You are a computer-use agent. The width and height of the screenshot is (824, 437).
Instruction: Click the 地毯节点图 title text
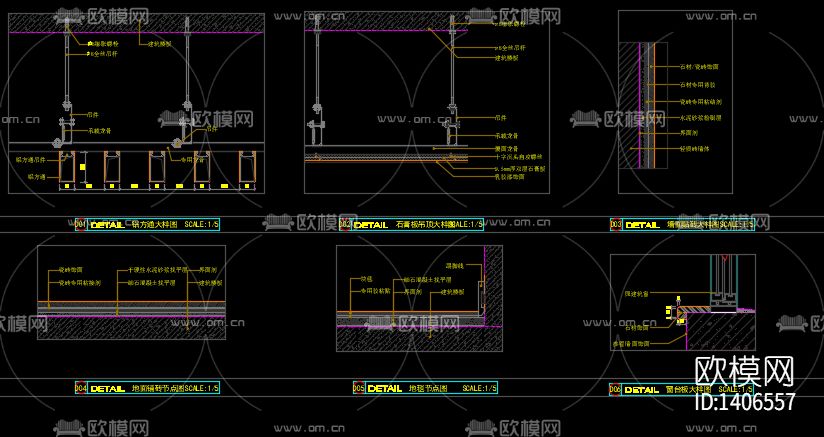point(428,389)
